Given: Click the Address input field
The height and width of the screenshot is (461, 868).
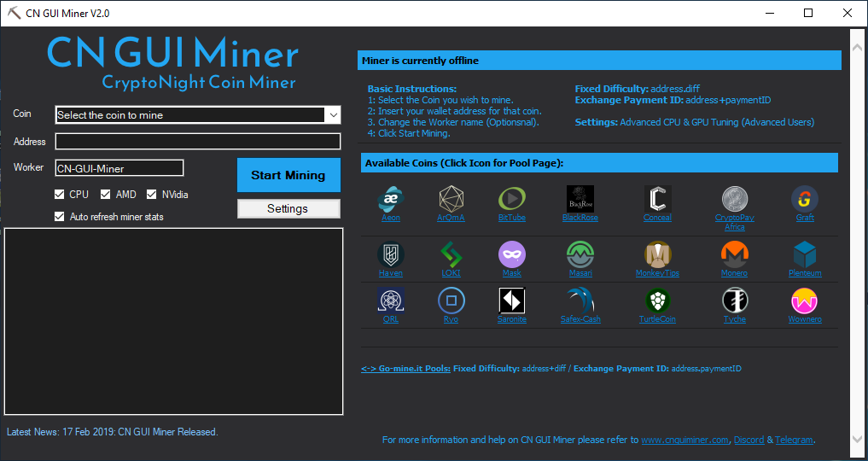Looking at the screenshot, I should [x=198, y=141].
